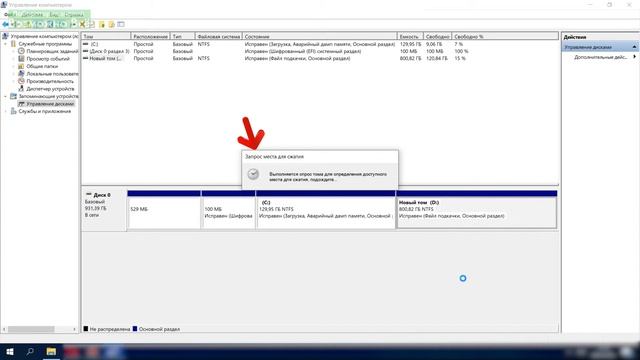
Task: Expand the Службы и приложения node
Action: [6, 111]
